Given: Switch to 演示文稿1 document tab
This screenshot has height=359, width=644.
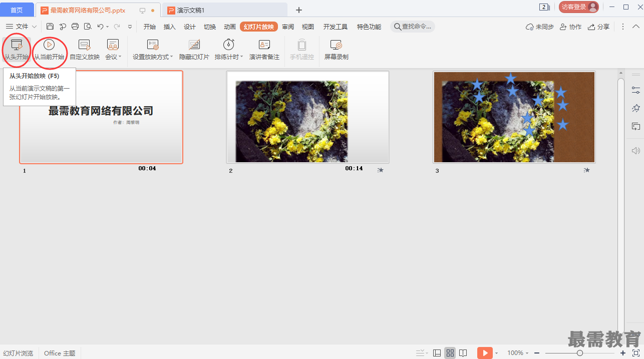Looking at the screenshot, I should tap(225, 10).
